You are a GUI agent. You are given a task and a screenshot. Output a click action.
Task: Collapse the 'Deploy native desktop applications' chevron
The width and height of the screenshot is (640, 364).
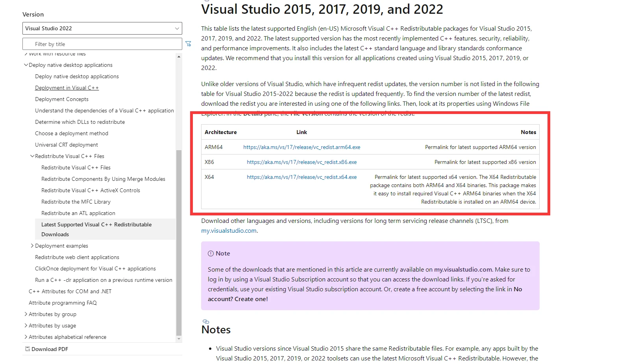pyautogui.click(x=26, y=65)
